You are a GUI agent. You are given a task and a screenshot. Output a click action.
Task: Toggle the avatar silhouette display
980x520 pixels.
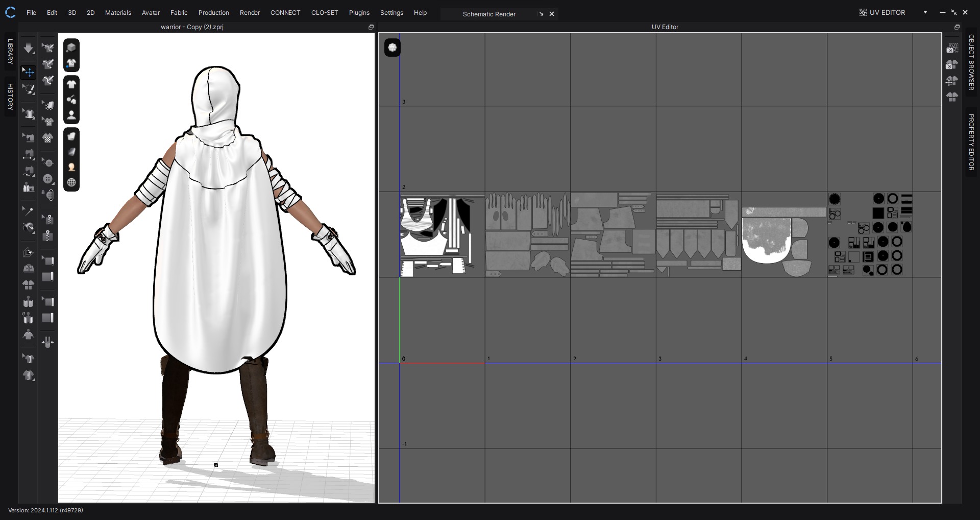pos(71,115)
